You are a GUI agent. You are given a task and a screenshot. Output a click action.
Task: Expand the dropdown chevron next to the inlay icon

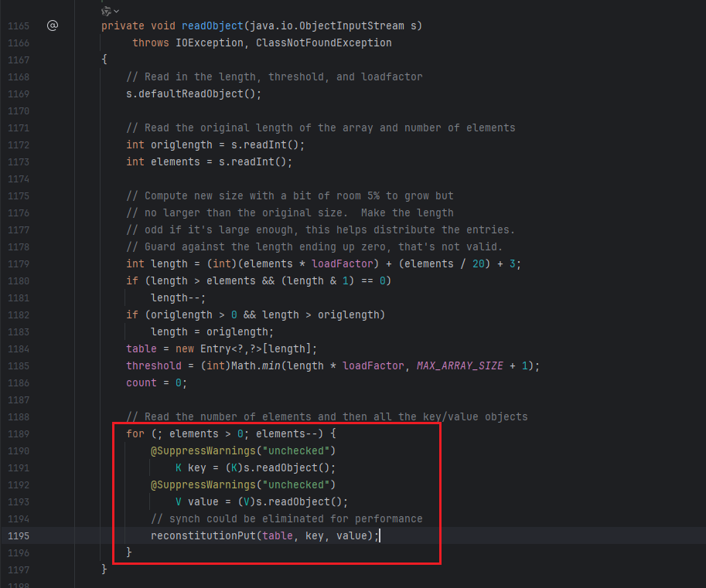(x=117, y=11)
